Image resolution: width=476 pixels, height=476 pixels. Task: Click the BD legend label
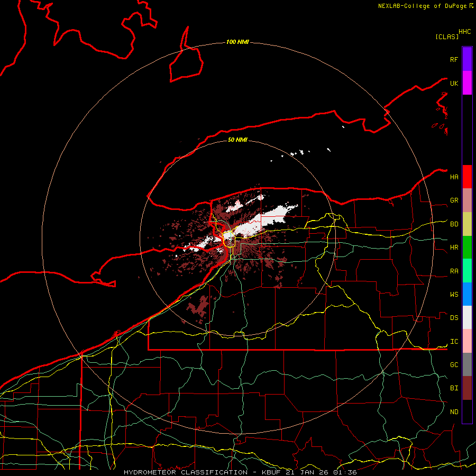(454, 224)
